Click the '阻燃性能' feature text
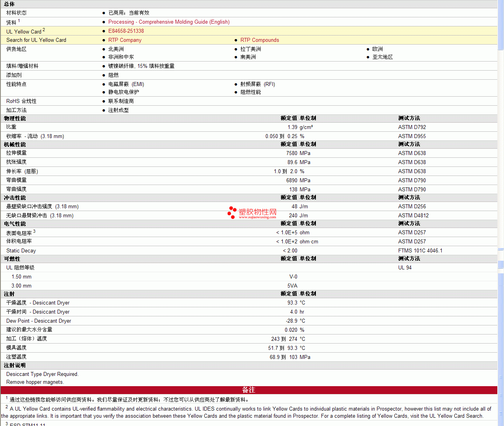504x426 pixels. point(251,92)
